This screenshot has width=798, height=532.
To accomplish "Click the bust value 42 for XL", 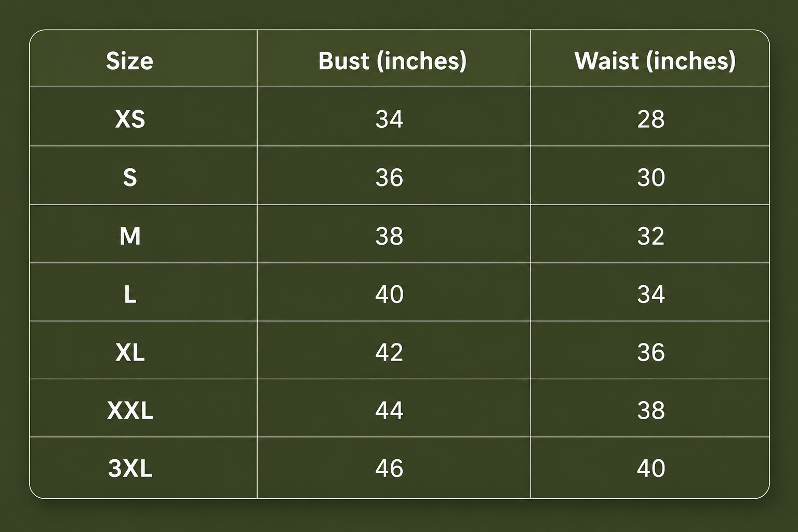I will pos(389,353).
